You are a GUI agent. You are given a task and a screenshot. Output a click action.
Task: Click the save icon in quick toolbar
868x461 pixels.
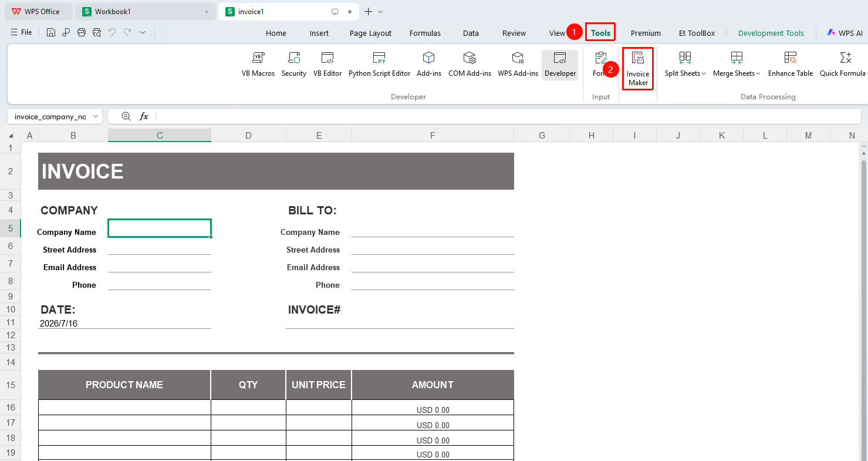(x=51, y=32)
